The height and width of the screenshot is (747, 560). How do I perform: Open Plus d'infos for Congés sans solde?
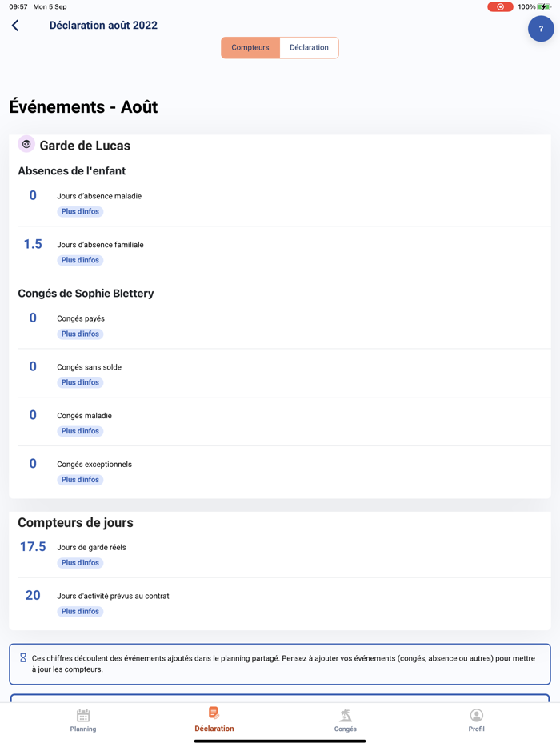79,382
